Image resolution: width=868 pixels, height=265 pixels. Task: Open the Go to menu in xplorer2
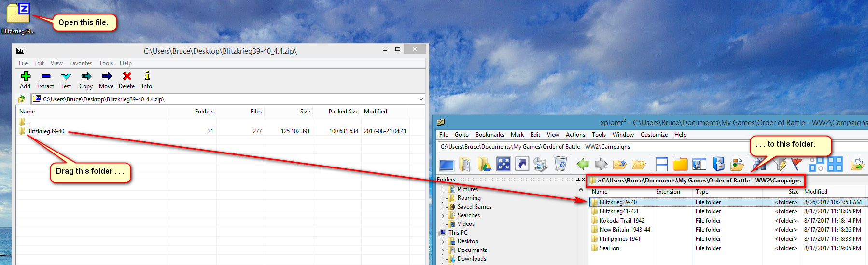point(462,135)
